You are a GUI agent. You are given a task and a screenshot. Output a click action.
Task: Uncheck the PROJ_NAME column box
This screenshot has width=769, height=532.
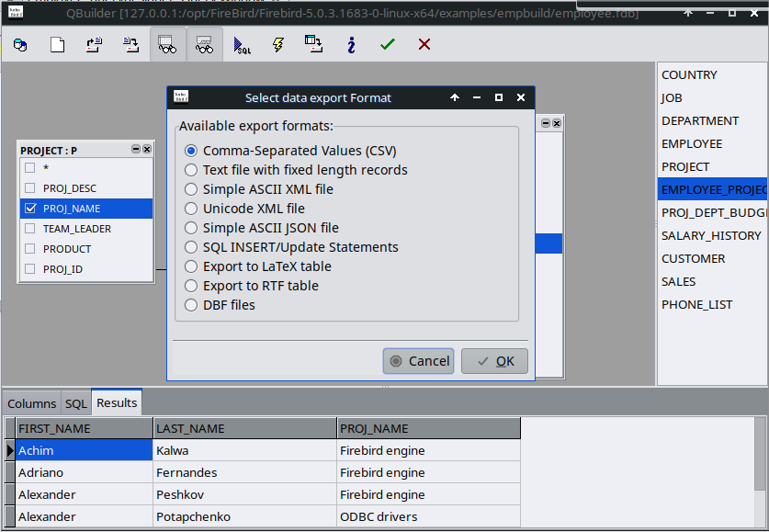pyautogui.click(x=30, y=209)
